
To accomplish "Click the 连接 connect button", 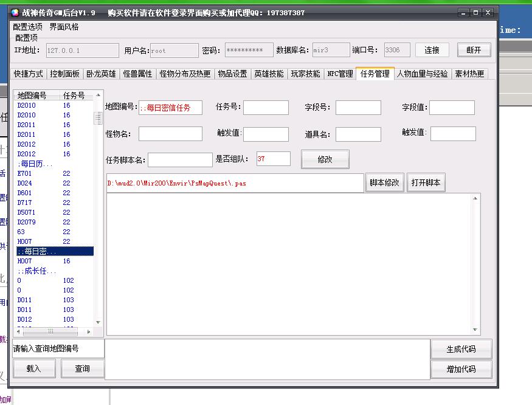I will pos(432,50).
